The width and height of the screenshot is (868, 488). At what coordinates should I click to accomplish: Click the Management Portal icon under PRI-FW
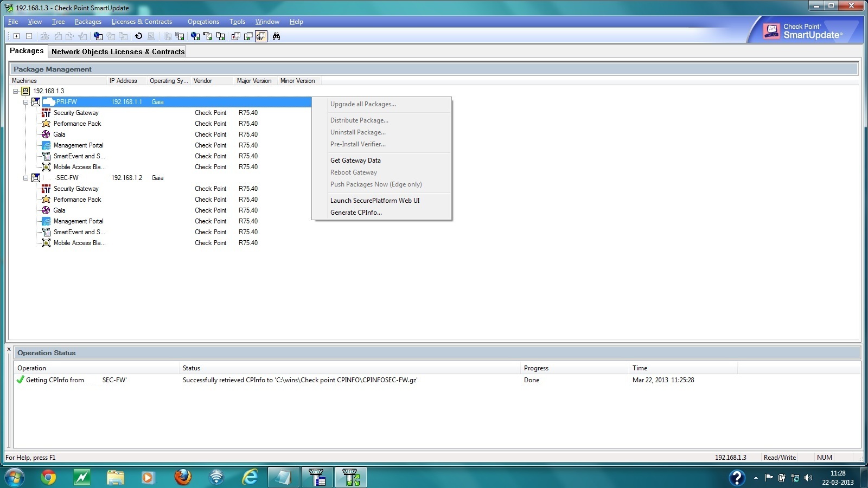[46, 145]
